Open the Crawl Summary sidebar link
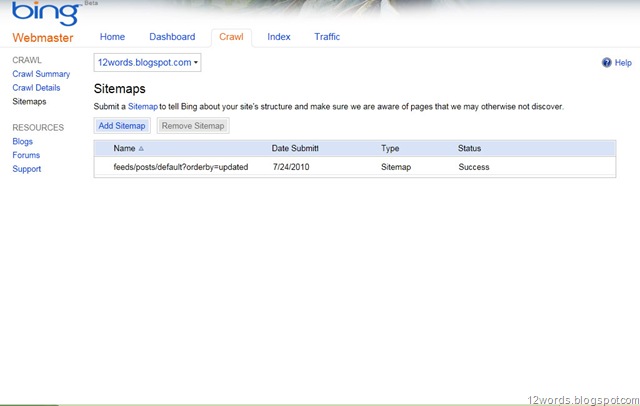 pyautogui.click(x=41, y=74)
